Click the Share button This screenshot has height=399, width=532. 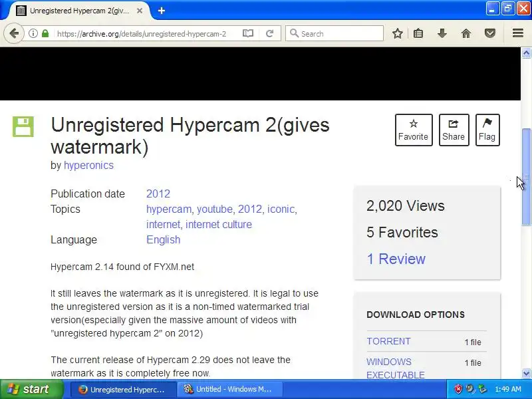[x=454, y=130]
